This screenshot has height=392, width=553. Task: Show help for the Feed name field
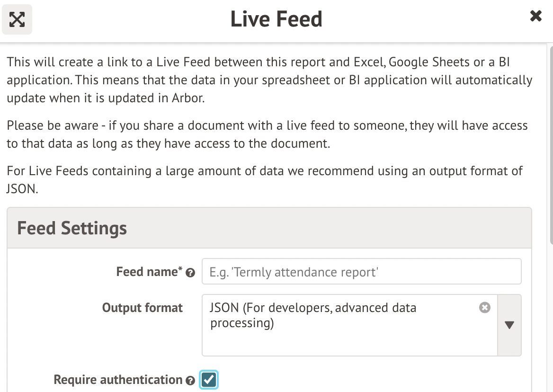[190, 273]
